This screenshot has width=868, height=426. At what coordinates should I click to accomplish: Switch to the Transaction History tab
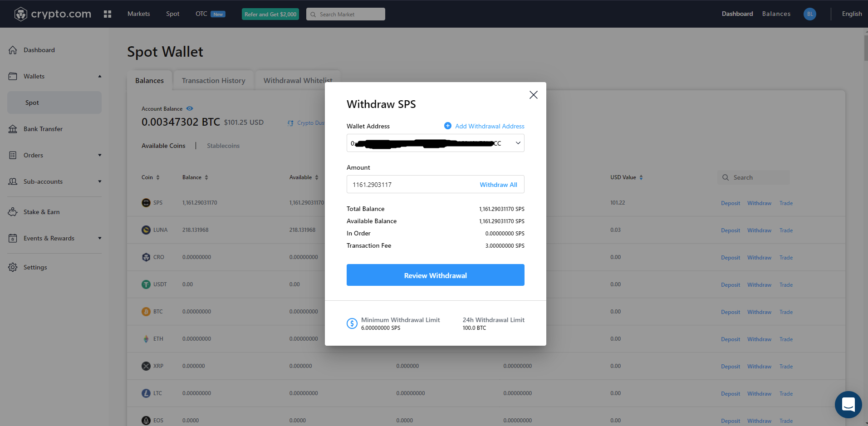pos(213,80)
